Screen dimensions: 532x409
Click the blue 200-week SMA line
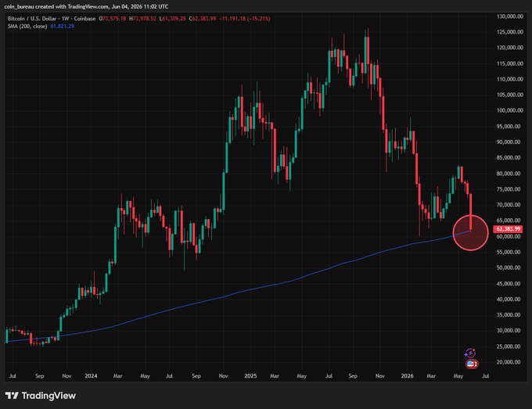pyautogui.click(x=238, y=292)
